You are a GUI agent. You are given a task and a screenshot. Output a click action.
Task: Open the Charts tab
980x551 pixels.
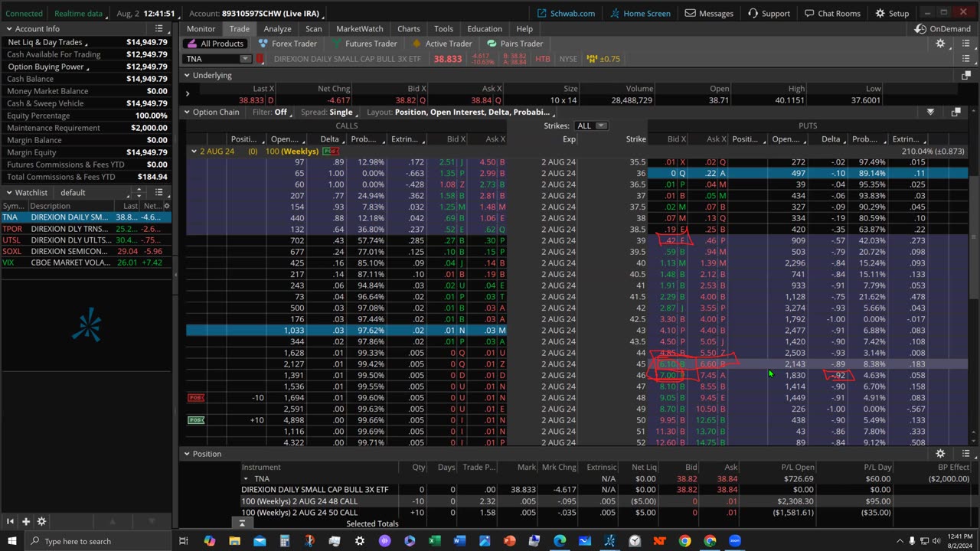408,28
